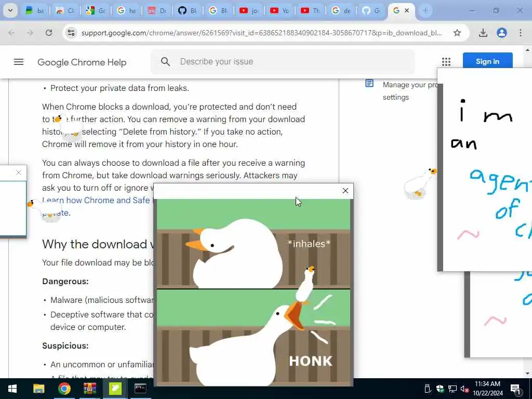Switch to the YouTube 'Yo' tab
Viewport: 532px width, 399px height.
(x=280, y=10)
